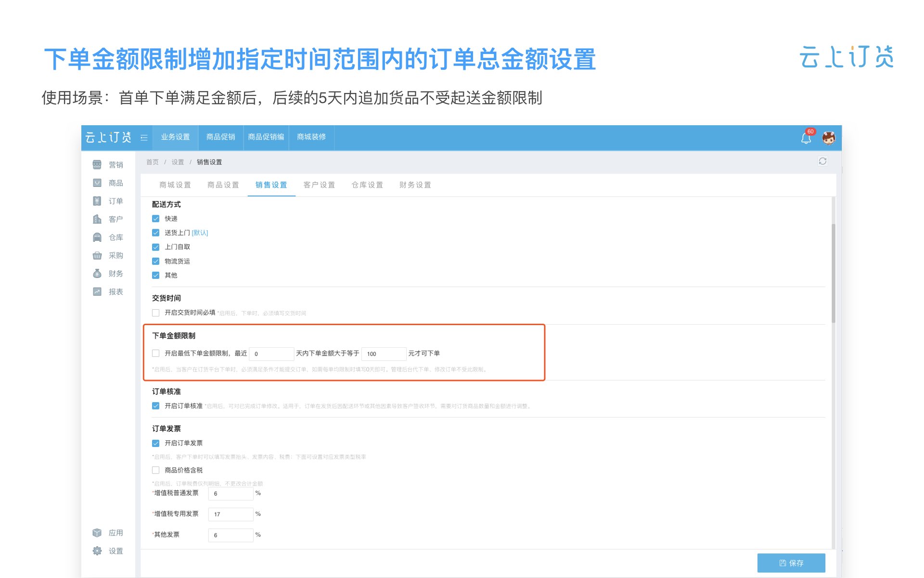Uncheck the 其他 delivery checkbox
This screenshot has width=924, height=578.
point(155,276)
